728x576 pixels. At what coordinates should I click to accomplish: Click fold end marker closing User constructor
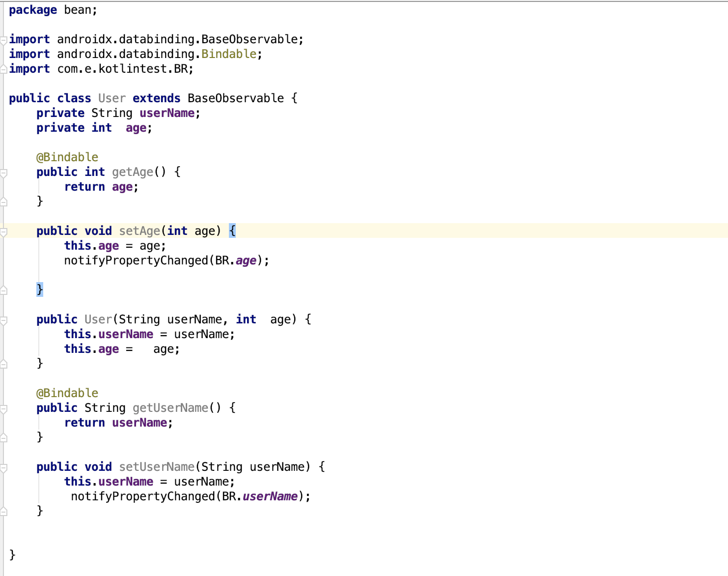click(3, 364)
